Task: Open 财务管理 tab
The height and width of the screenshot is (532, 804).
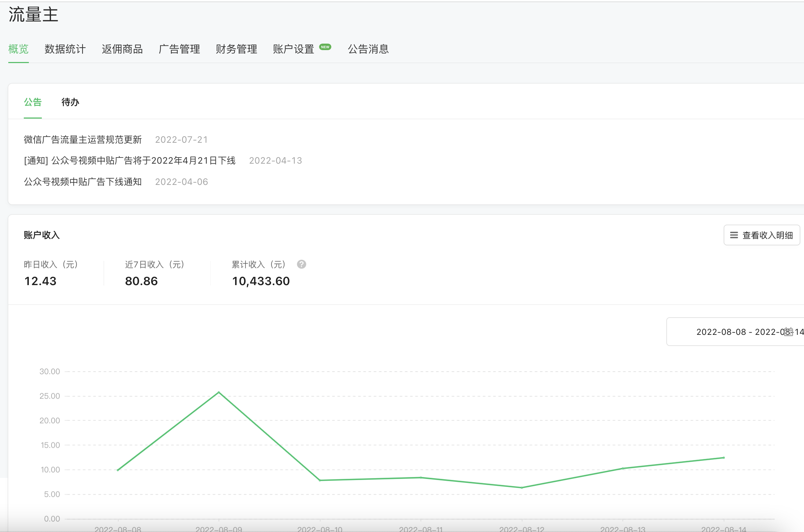Action: click(x=237, y=49)
